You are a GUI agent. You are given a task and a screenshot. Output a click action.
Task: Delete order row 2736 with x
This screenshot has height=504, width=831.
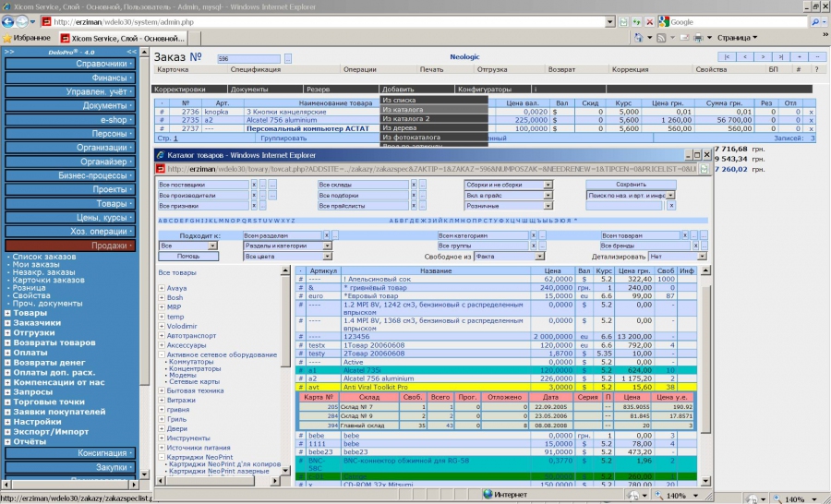click(x=811, y=112)
